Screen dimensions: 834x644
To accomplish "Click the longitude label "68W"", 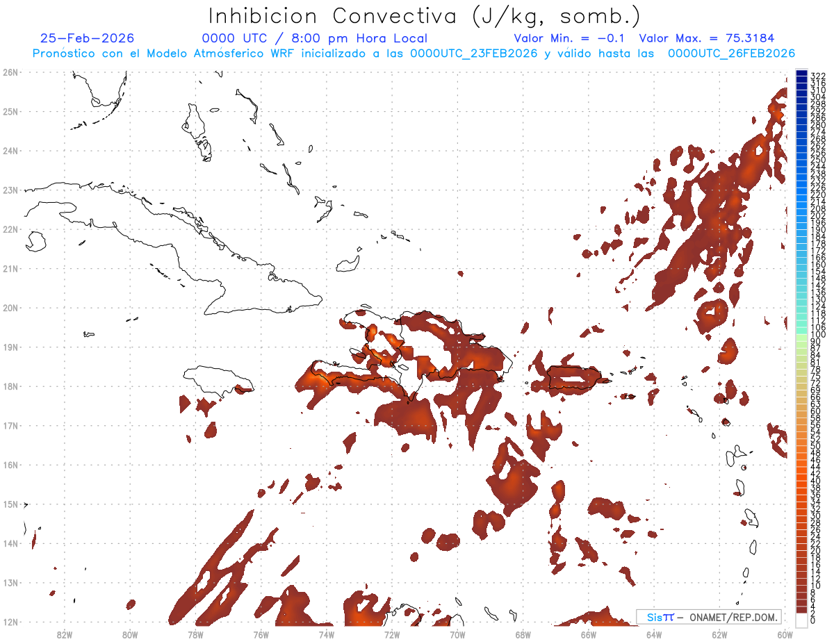I will [523, 634].
